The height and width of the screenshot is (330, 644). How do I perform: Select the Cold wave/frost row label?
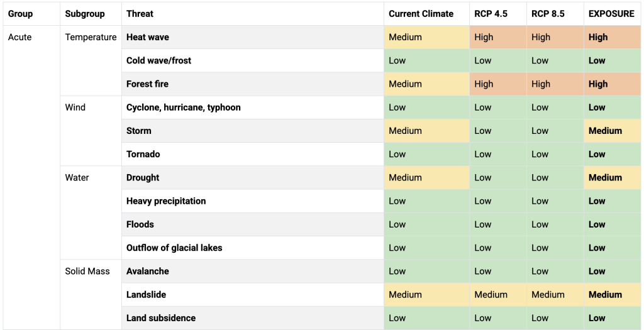click(158, 61)
